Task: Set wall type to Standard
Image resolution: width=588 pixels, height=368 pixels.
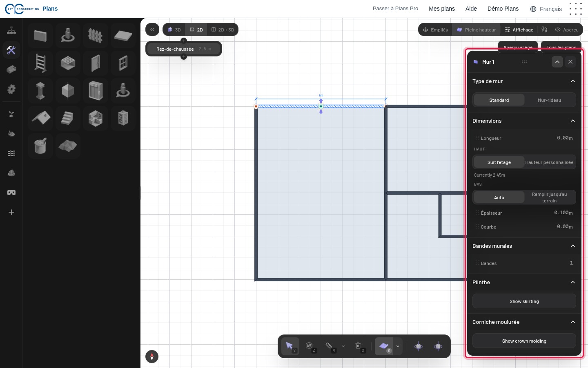Action: click(499, 100)
